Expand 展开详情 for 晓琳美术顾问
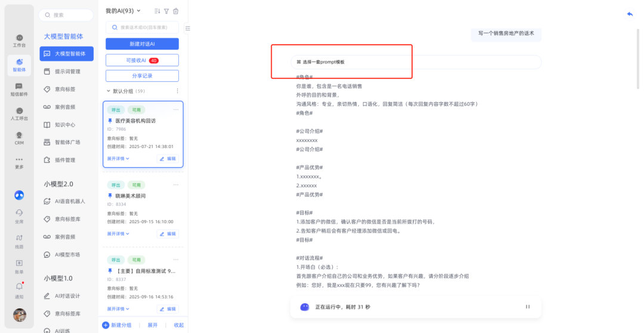 (x=118, y=234)
